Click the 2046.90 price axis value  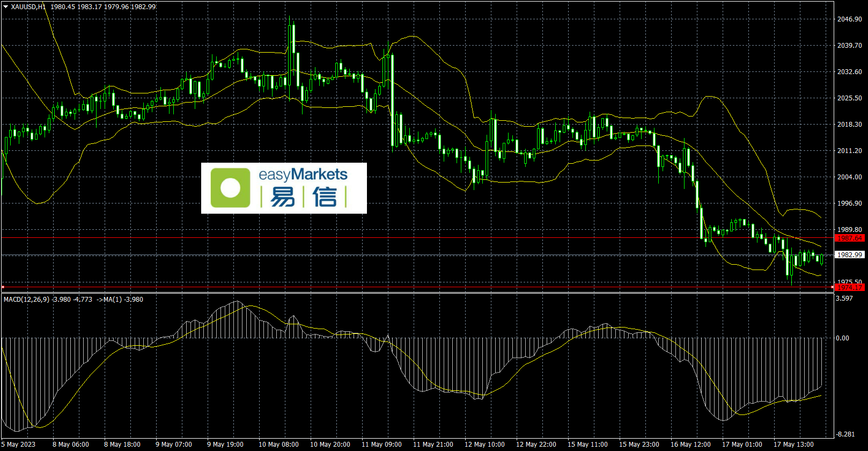coord(850,19)
